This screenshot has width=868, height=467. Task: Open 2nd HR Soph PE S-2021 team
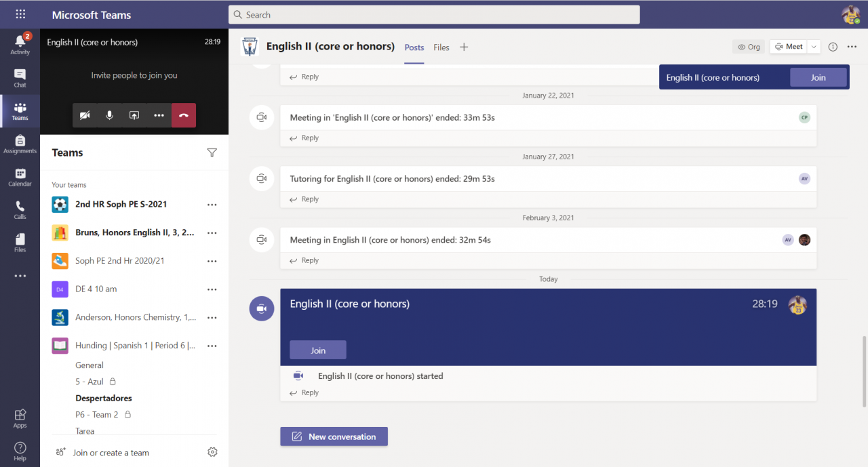[122, 204]
